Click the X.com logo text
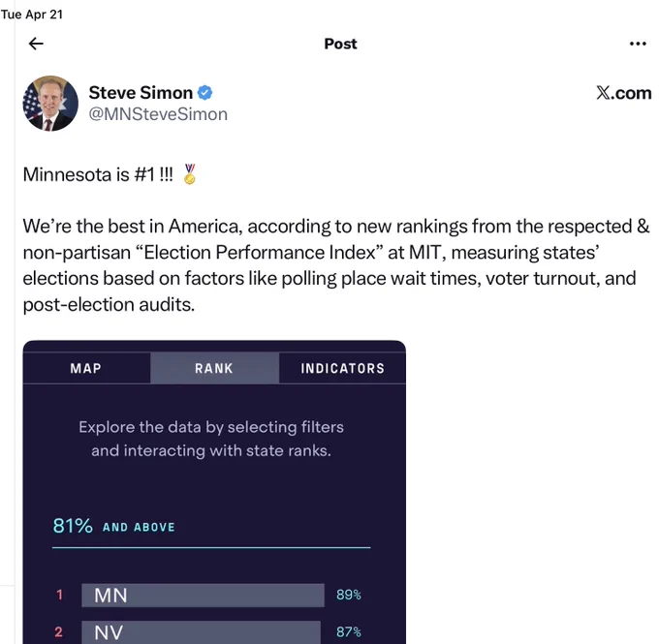 click(x=624, y=93)
